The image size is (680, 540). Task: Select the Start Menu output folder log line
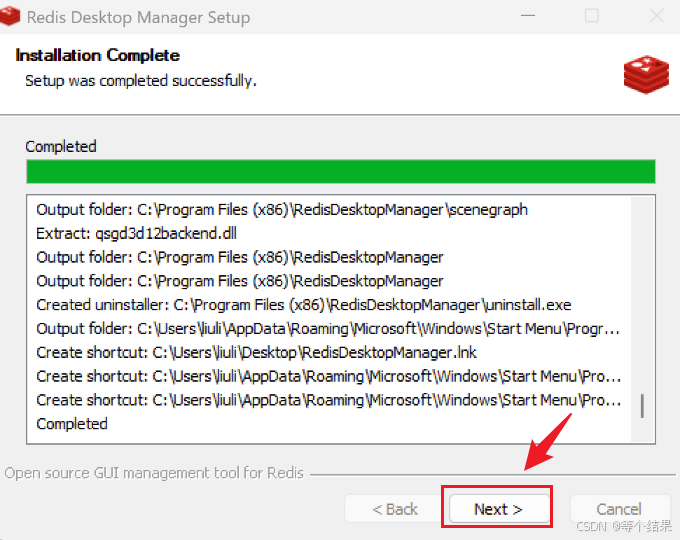pos(328,329)
